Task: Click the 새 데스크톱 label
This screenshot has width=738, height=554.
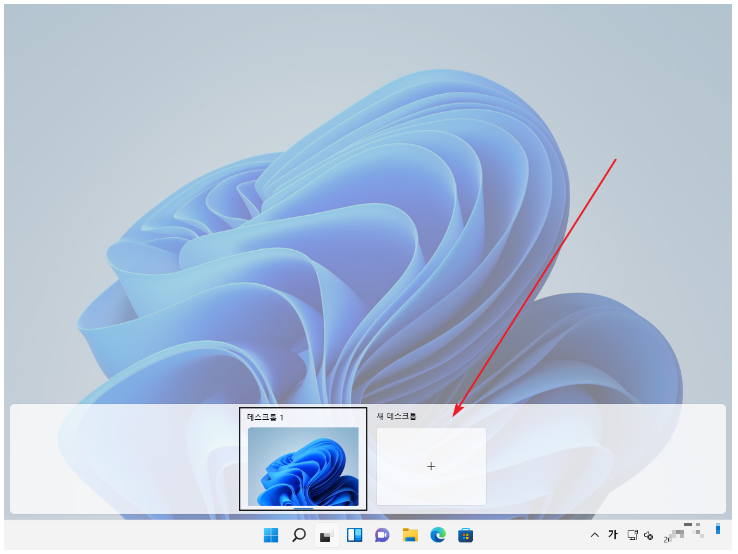Action: tap(396, 417)
